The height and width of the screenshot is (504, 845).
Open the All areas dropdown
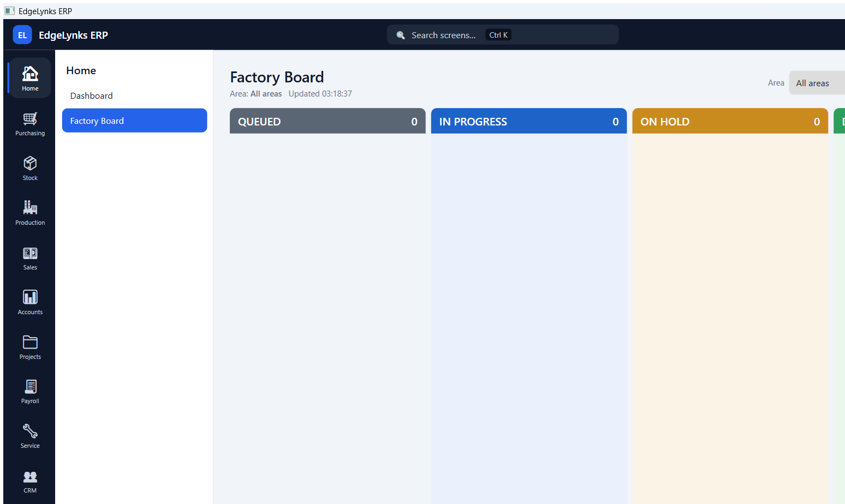point(817,83)
